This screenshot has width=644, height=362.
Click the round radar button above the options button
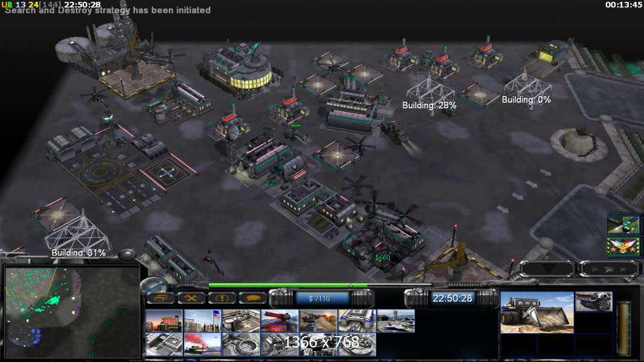(153, 285)
